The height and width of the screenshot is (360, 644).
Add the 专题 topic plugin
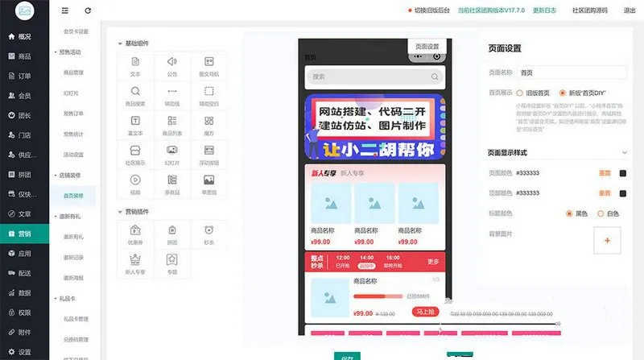coord(172,265)
